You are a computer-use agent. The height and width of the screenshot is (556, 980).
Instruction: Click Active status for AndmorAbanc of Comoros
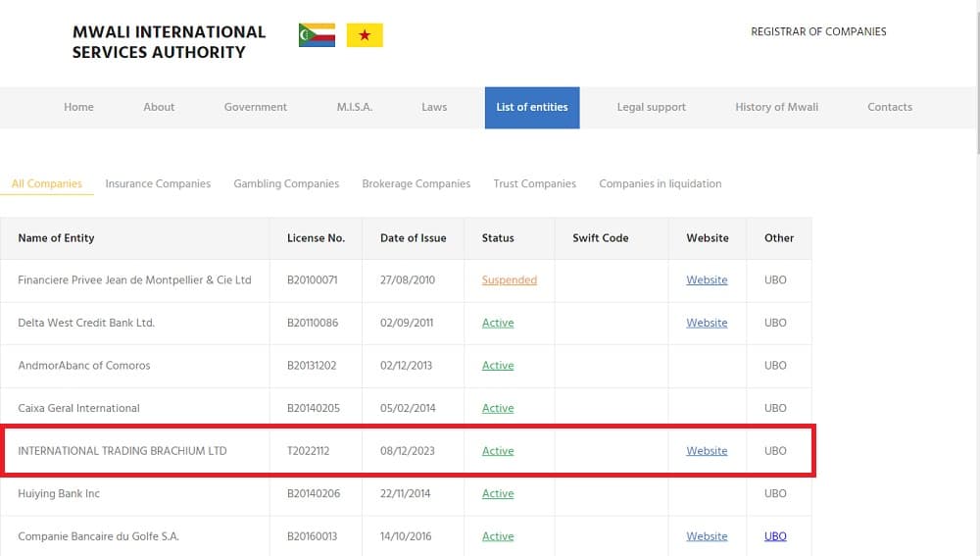click(x=498, y=365)
